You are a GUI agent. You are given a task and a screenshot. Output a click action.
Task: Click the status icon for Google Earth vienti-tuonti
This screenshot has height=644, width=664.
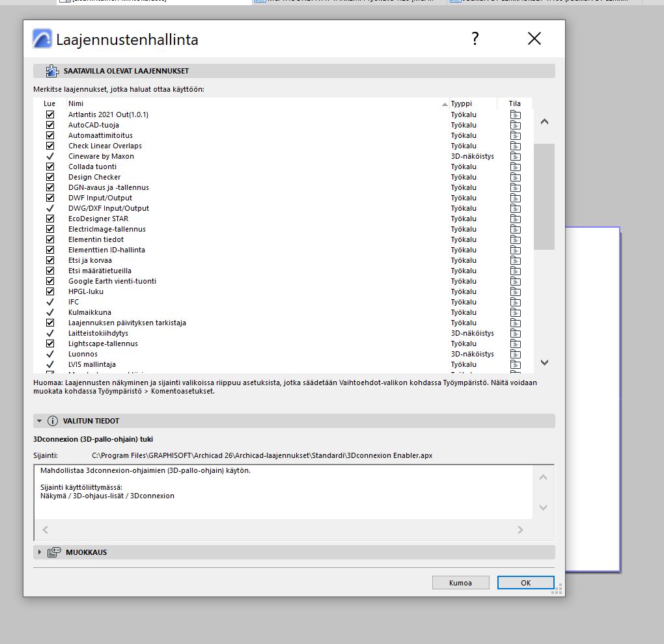tap(515, 281)
